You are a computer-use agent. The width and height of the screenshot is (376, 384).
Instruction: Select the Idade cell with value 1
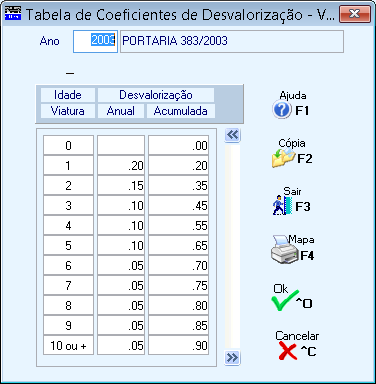[68, 165]
